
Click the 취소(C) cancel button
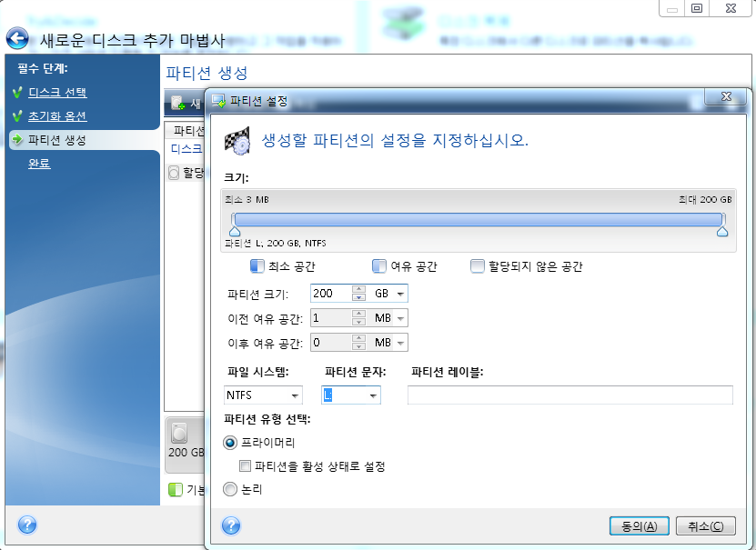[x=705, y=526]
